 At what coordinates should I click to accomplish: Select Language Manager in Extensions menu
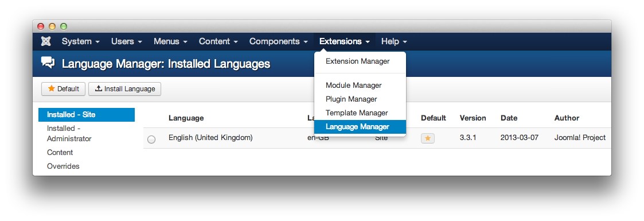[360, 126]
